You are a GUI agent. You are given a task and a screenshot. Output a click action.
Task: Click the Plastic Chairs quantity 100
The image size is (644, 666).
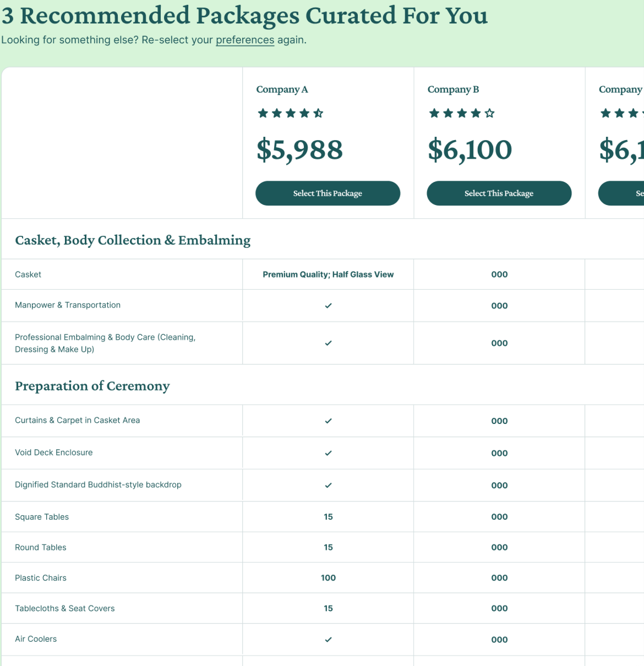coord(328,578)
